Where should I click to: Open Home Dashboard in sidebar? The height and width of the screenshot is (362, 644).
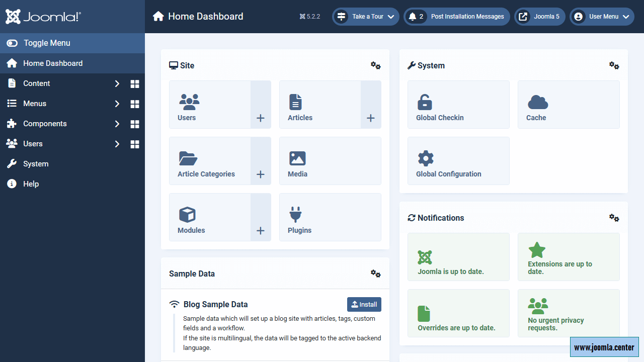pos(72,63)
